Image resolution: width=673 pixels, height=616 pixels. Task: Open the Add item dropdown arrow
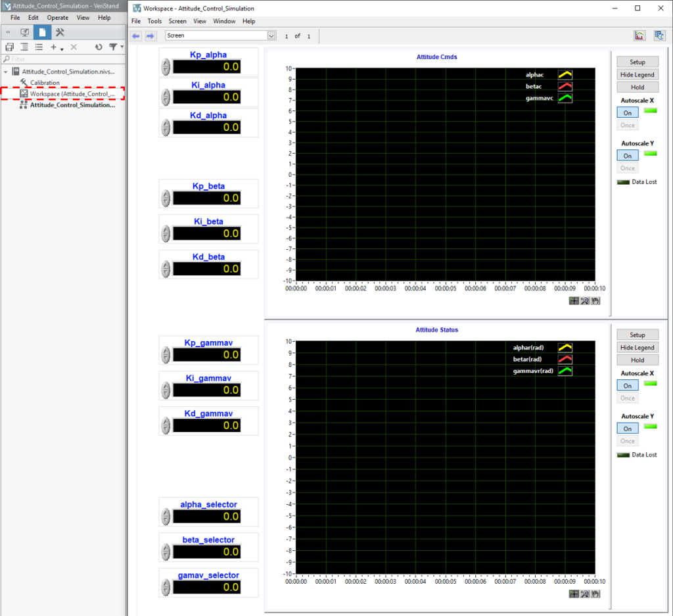(x=62, y=49)
